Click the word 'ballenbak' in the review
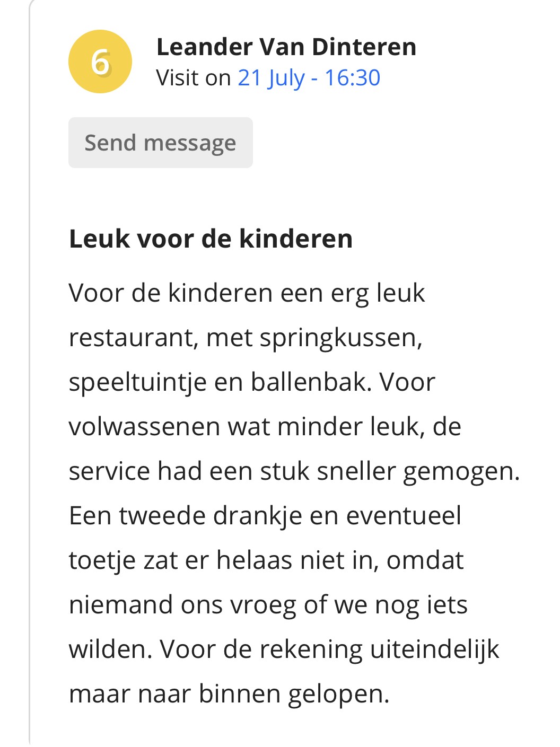Screen dimensions: 560x747 tap(311, 382)
